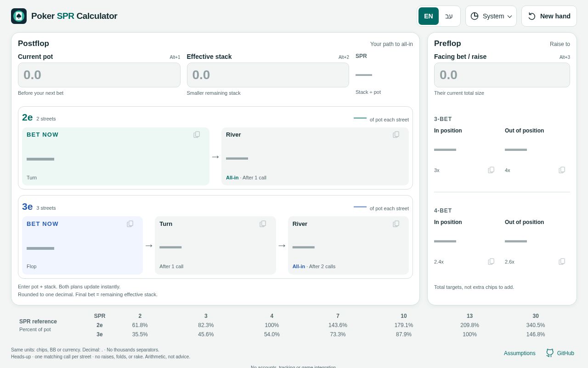
Task: Copy 4-bet in position 2.4x value
Action: pyautogui.click(x=491, y=262)
